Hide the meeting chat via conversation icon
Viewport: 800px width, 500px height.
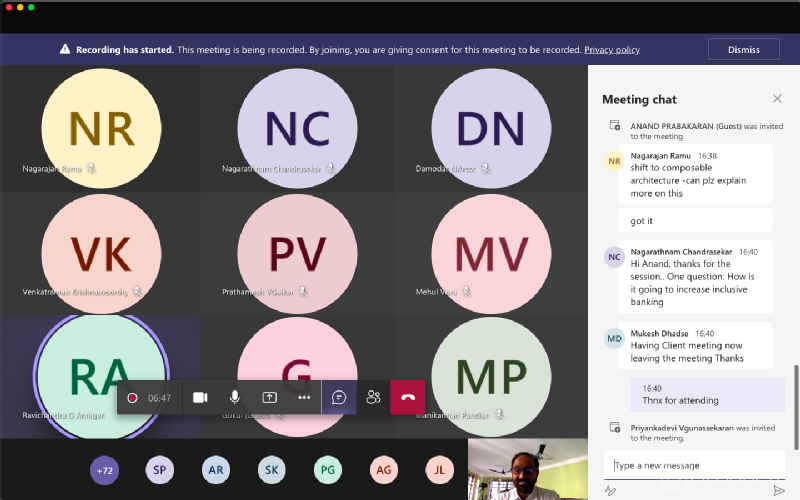339,397
